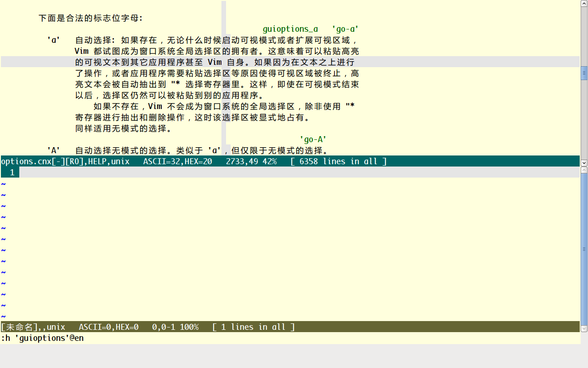This screenshot has height=368, width=588.
Task: Click line number 1 in lower buffer
Action: coord(12,172)
